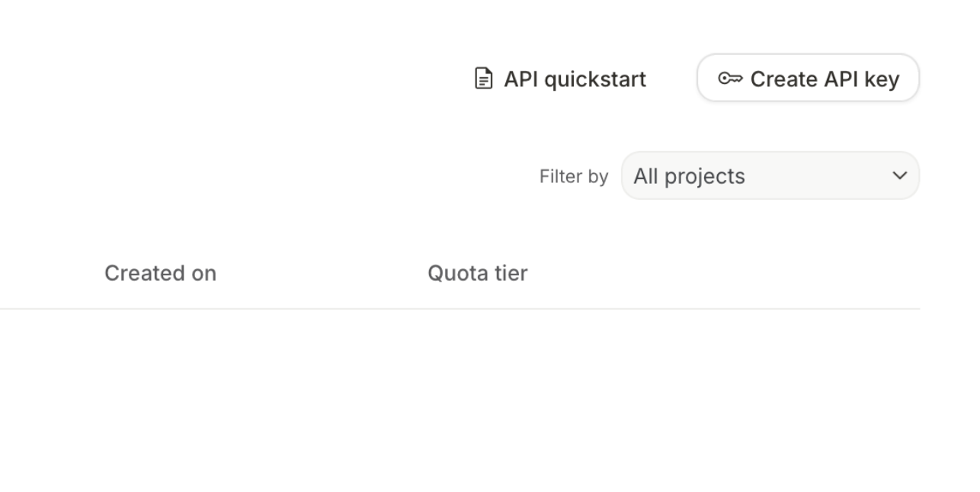Open the All projects filter dropdown
The height and width of the screenshot is (492, 980).
tap(770, 175)
